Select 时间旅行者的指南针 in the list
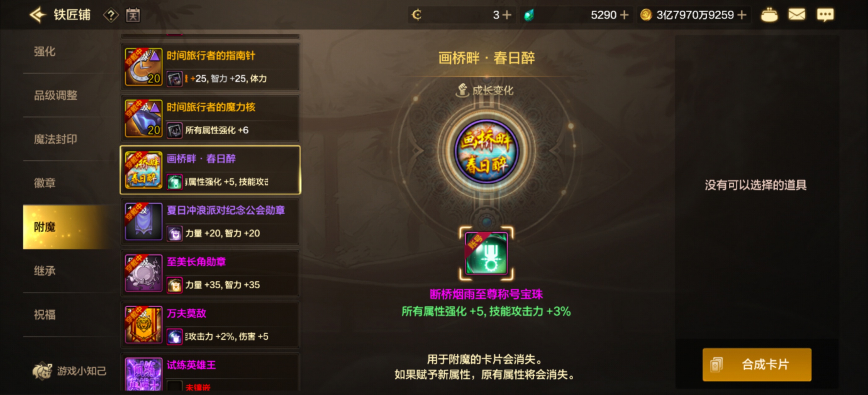 (x=210, y=67)
